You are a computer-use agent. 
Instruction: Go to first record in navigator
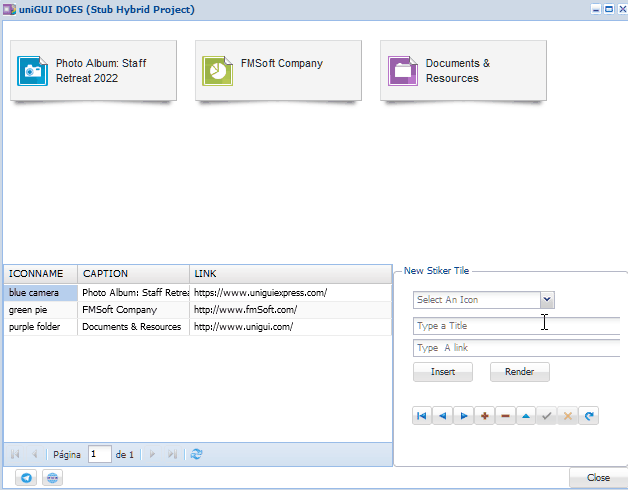pos(422,416)
